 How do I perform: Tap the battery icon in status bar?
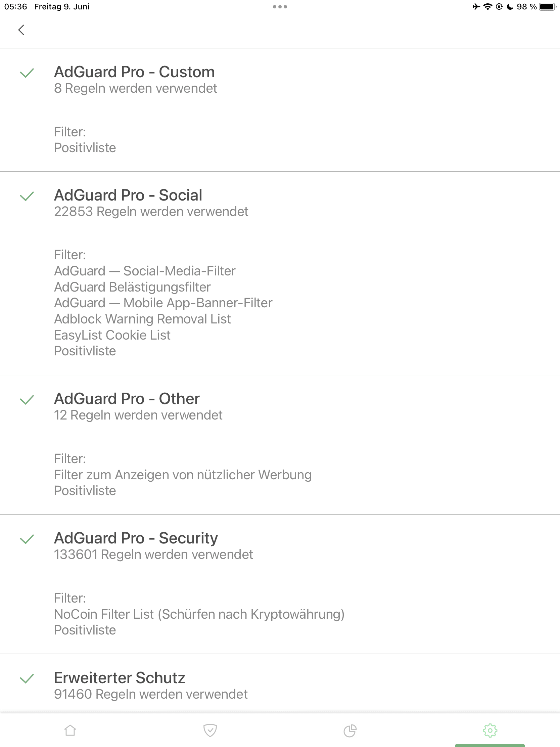(x=547, y=7)
